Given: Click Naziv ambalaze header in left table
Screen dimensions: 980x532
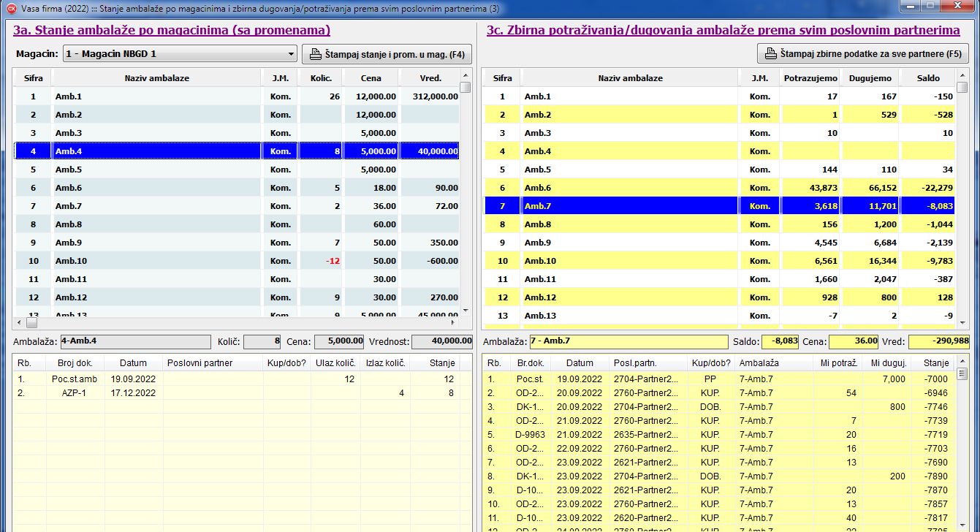Looking at the screenshot, I should pyautogui.click(x=156, y=78).
